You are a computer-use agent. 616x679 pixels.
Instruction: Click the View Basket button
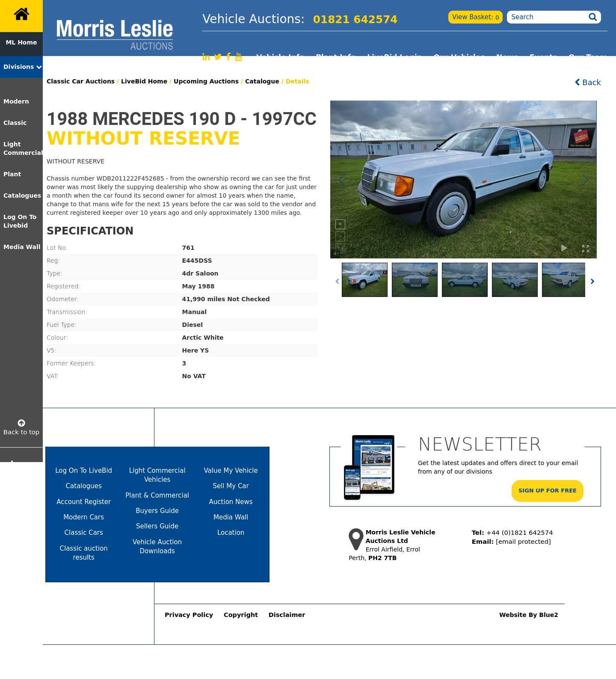click(x=475, y=17)
